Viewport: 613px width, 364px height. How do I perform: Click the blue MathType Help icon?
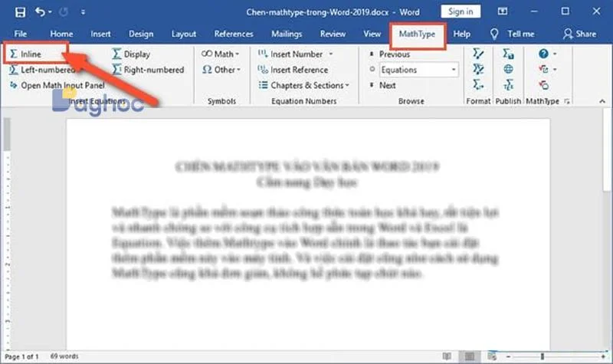[x=543, y=54]
